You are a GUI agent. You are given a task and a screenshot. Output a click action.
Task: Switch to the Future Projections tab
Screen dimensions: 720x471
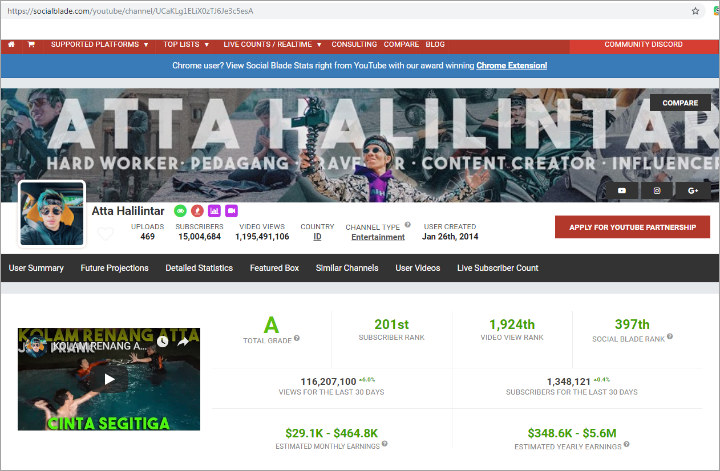(114, 268)
